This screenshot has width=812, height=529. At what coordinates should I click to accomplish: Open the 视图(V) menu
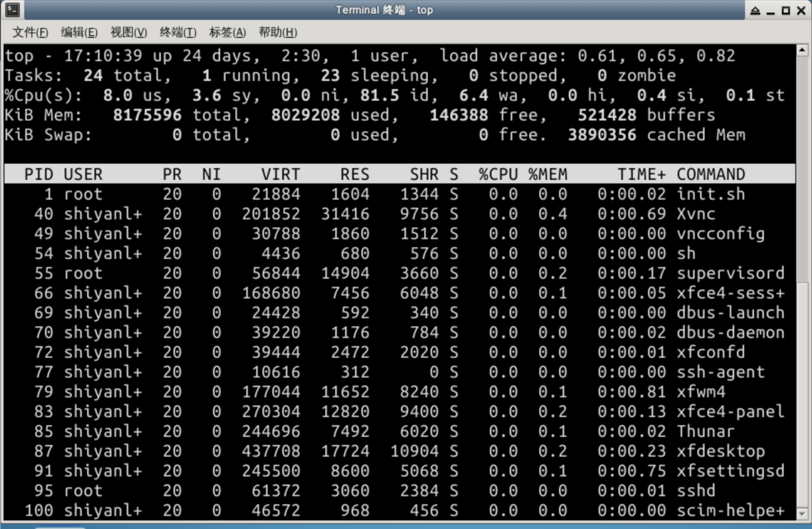tap(128, 32)
